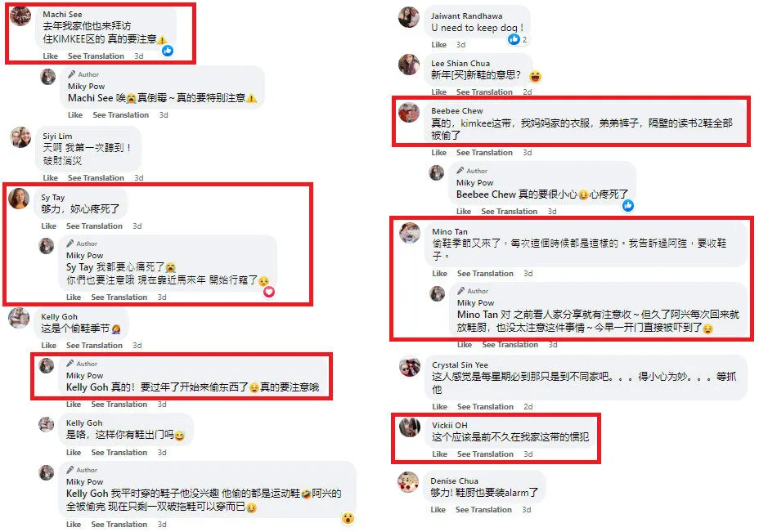Like Sy Tay's comment
The width and height of the screenshot is (768, 532).
pos(48,226)
